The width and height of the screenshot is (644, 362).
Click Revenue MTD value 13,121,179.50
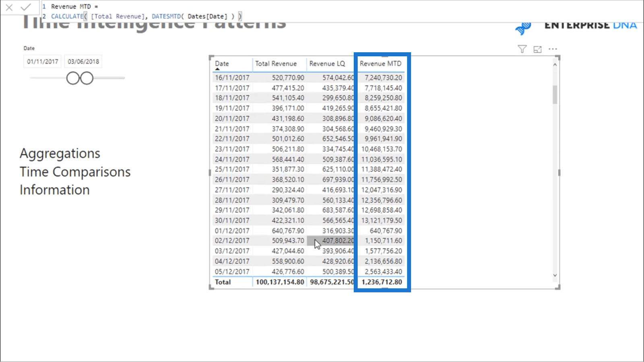click(x=382, y=220)
